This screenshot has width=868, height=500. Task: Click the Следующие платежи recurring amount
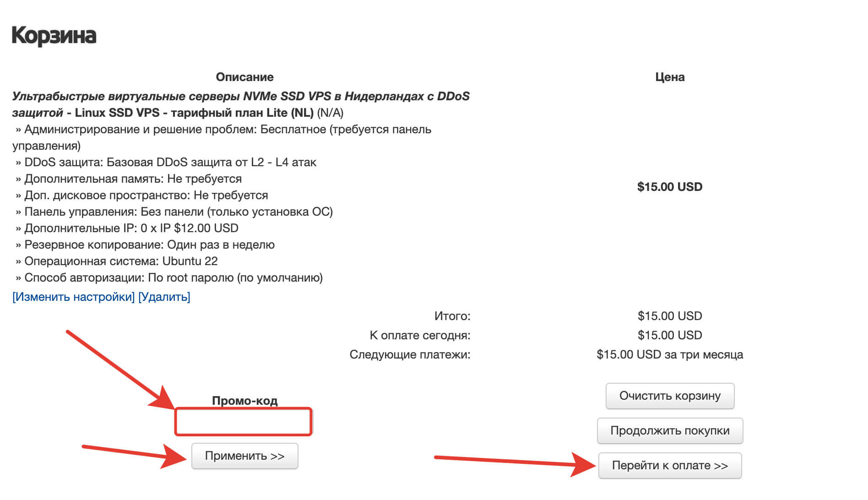(x=669, y=354)
